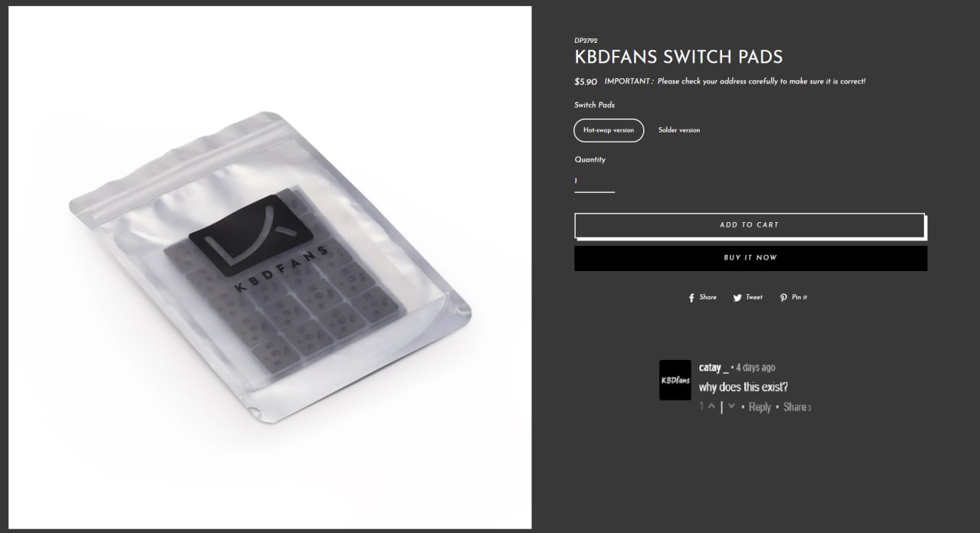Click the $5.90 price text
The width and height of the screenshot is (980, 533).
(586, 82)
